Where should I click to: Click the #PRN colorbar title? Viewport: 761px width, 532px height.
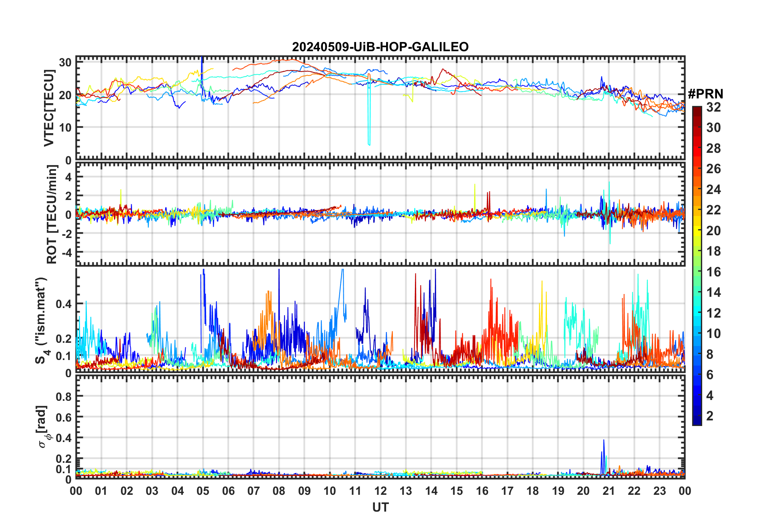point(706,94)
